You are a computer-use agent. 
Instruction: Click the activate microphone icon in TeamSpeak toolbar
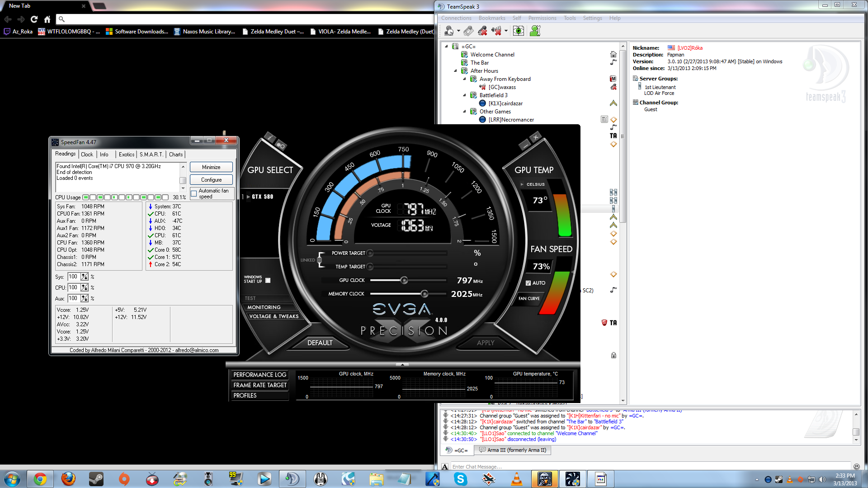(469, 31)
